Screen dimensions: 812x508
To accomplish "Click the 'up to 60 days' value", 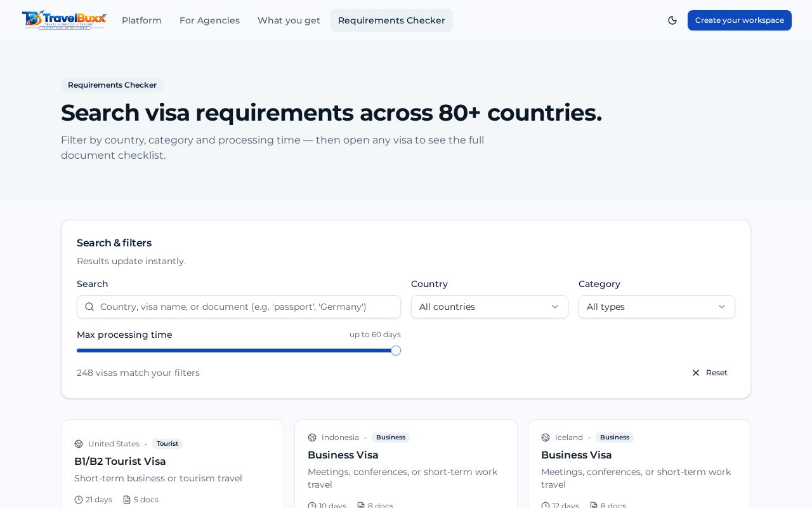I will 375,335.
